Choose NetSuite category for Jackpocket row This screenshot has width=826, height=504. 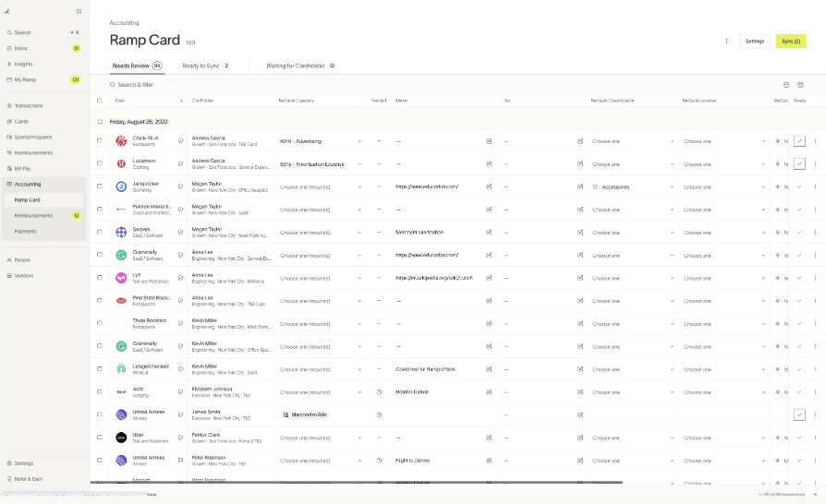click(x=321, y=186)
